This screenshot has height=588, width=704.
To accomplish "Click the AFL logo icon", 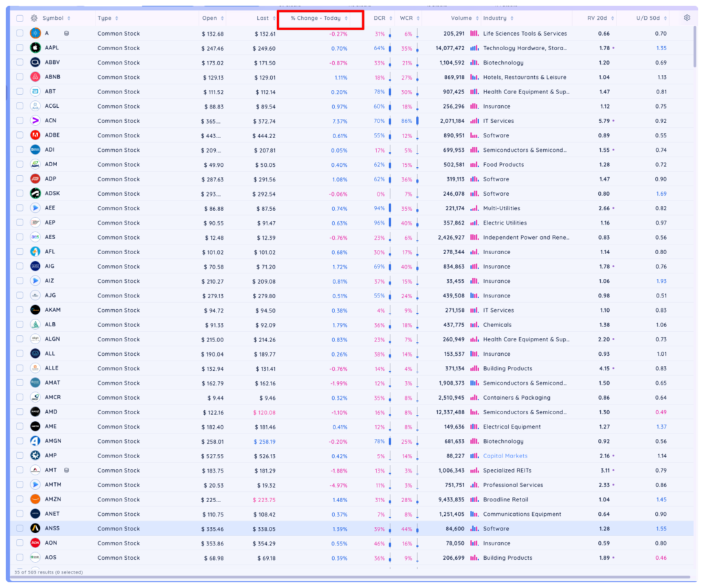I will [x=35, y=251].
